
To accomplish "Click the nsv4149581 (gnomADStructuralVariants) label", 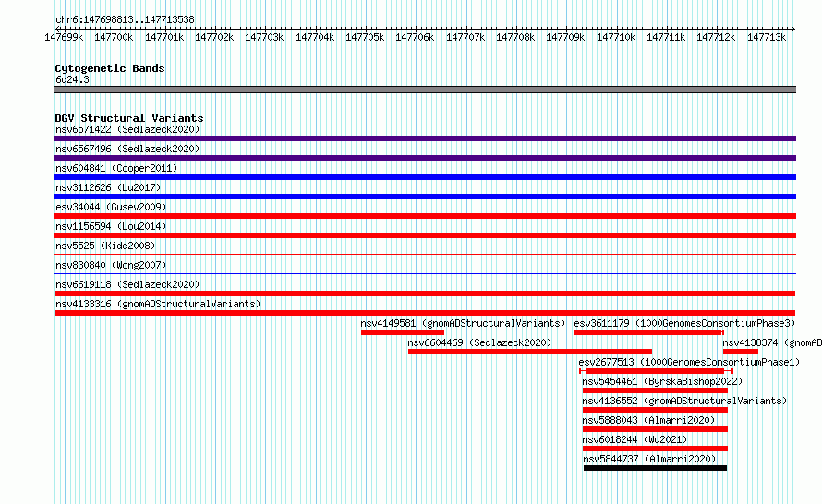I will tap(463, 323).
